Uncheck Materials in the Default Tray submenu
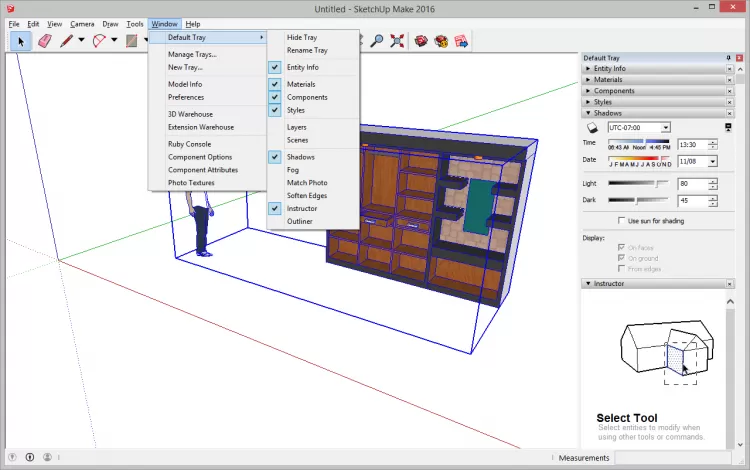 pyautogui.click(x=301, y=84)
